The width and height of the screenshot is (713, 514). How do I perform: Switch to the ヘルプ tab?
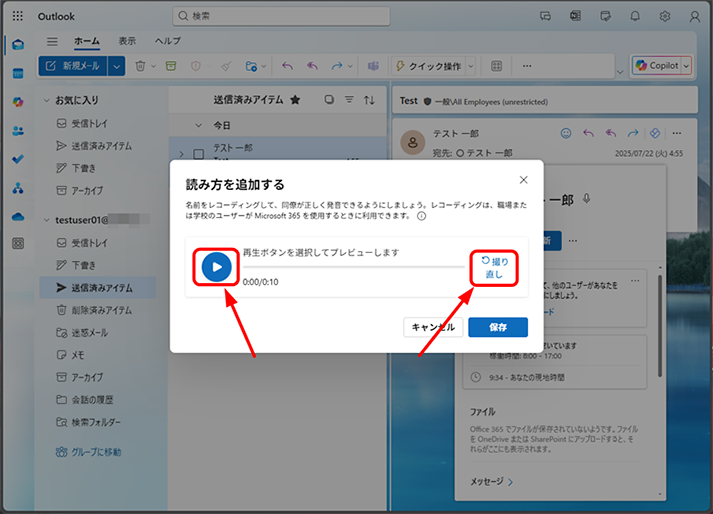click(168, 41)
